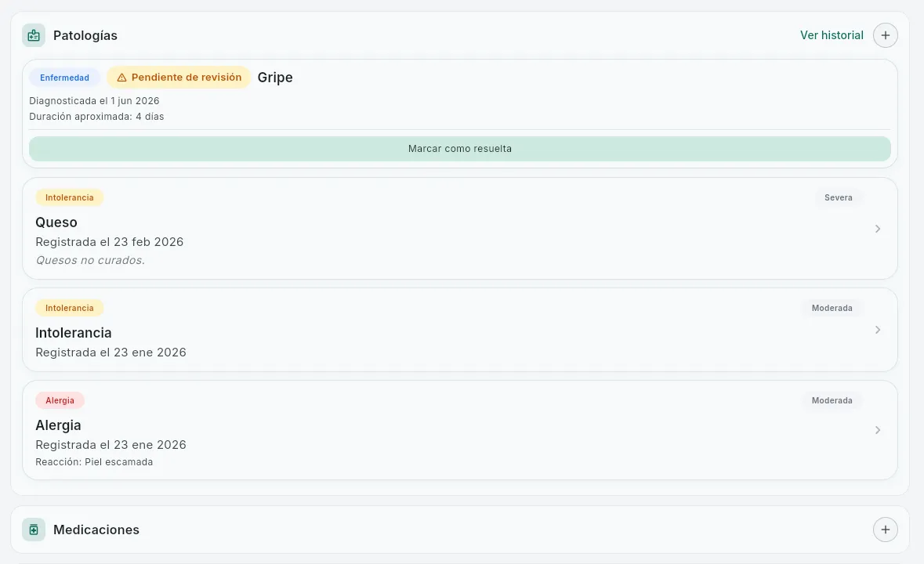Click the Enfermedad tag on Gripe
This screenshot has width=924, height=564.
[x=65, y=78]
